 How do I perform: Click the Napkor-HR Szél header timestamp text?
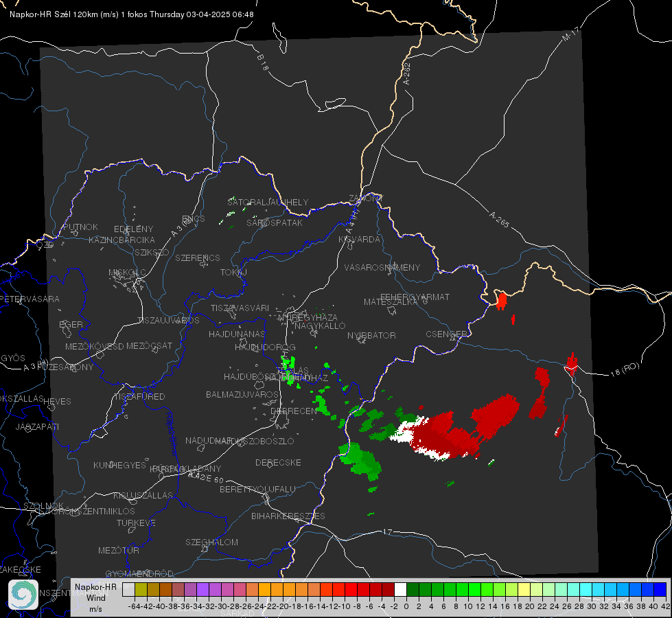[x=132, y=14]
